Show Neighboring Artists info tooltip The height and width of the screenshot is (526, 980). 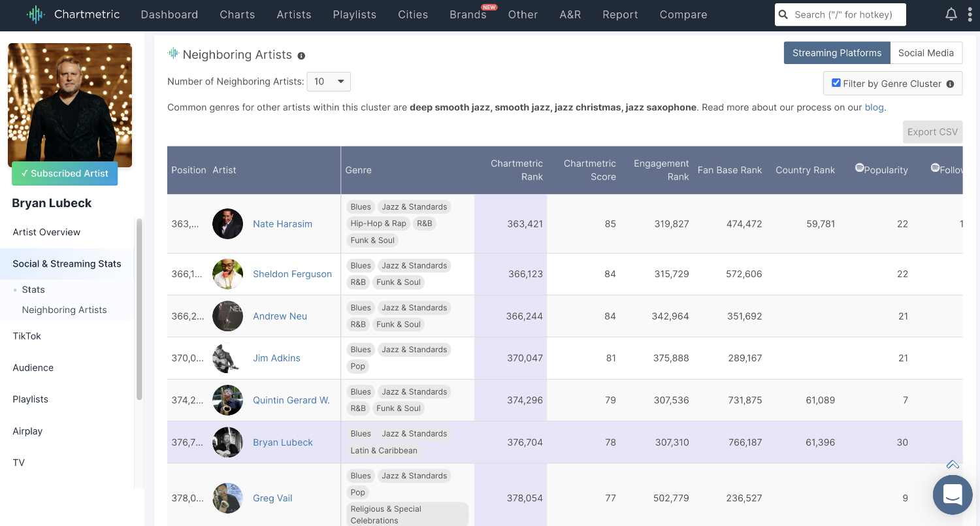click(x=301, y=56)
